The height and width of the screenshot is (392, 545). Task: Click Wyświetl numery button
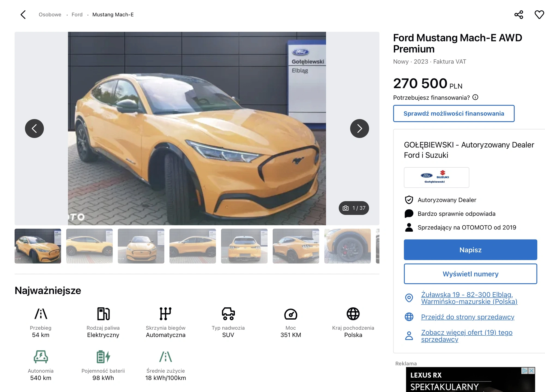pos(470,274)
